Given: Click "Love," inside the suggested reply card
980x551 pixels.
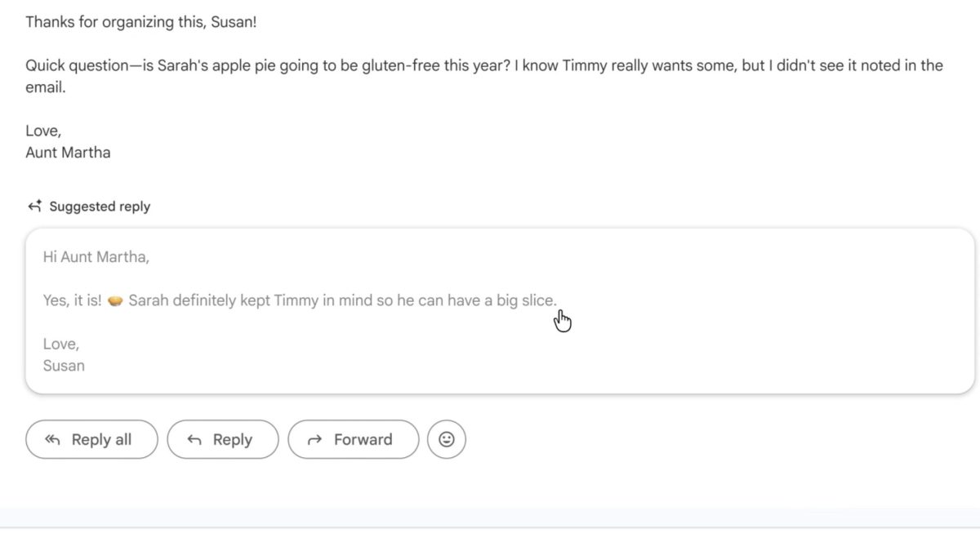Looking at the screenshot, I should tap(61, 344).
